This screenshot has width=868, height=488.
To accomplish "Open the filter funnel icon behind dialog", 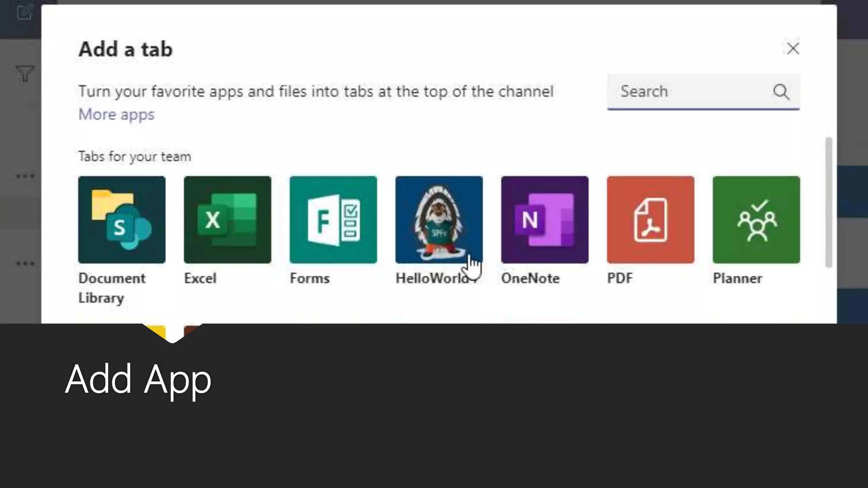I will click(25, 74).
